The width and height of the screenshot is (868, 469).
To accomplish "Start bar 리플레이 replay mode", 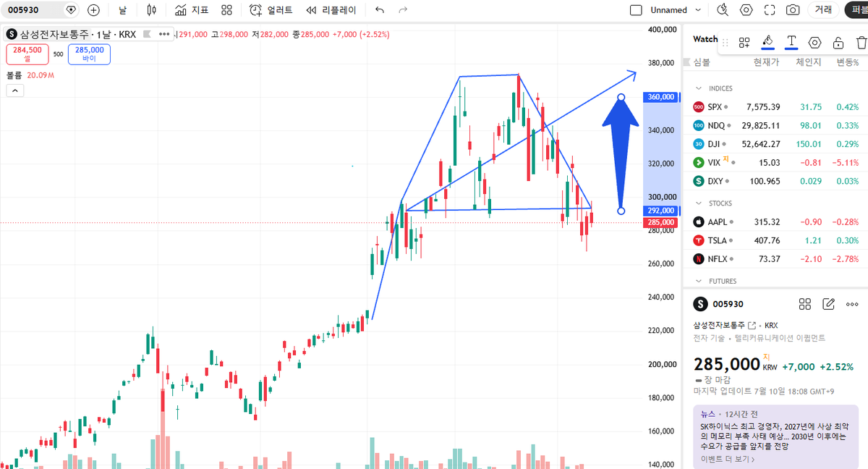I will 331,10.
